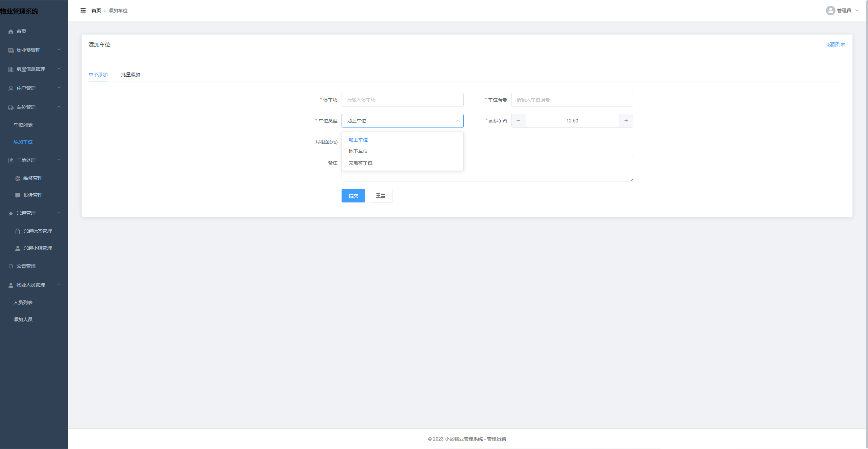Switch to the 批量添加 tab
The width and height of the screenshot is (868, 449).
[131, 75]
